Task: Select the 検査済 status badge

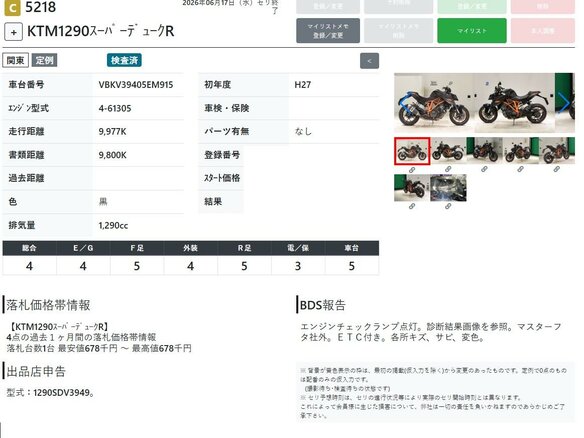Action: (124, 60)
